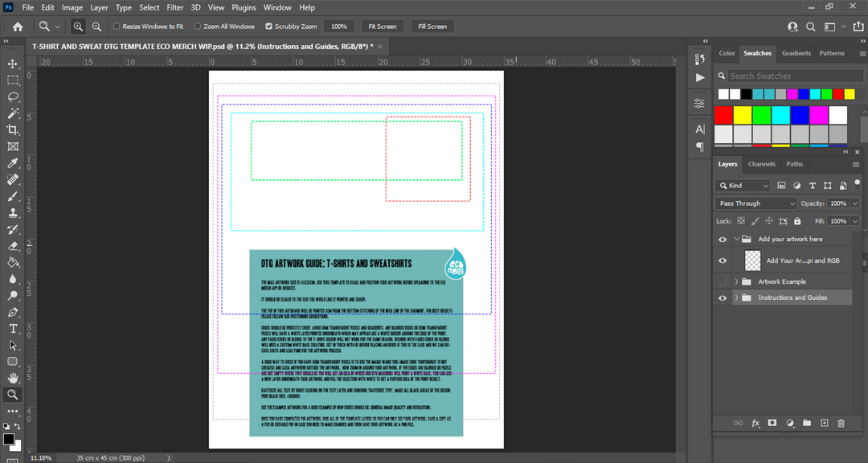
Task: Select the Lasso tool
Action: [x=12, y=97]
